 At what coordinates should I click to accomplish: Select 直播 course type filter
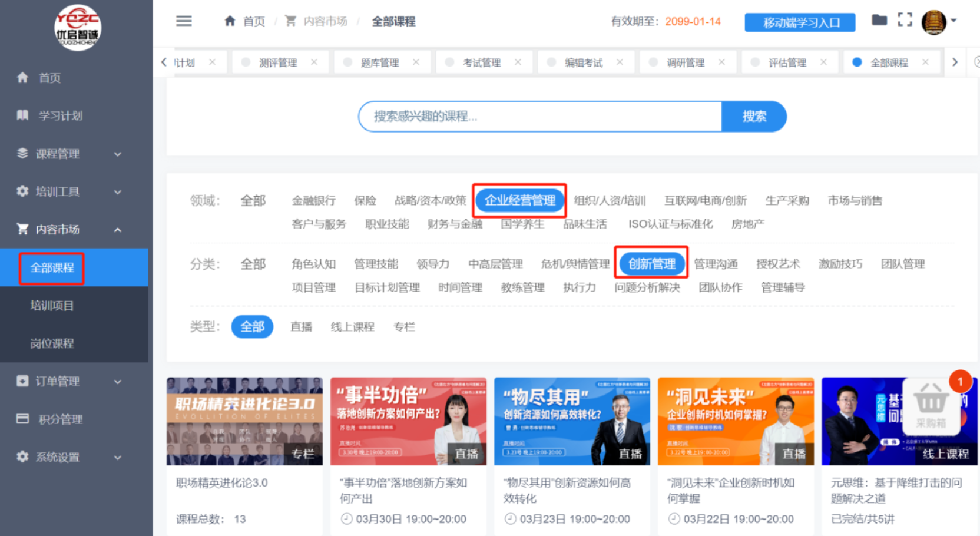click(x=301, y=327)
